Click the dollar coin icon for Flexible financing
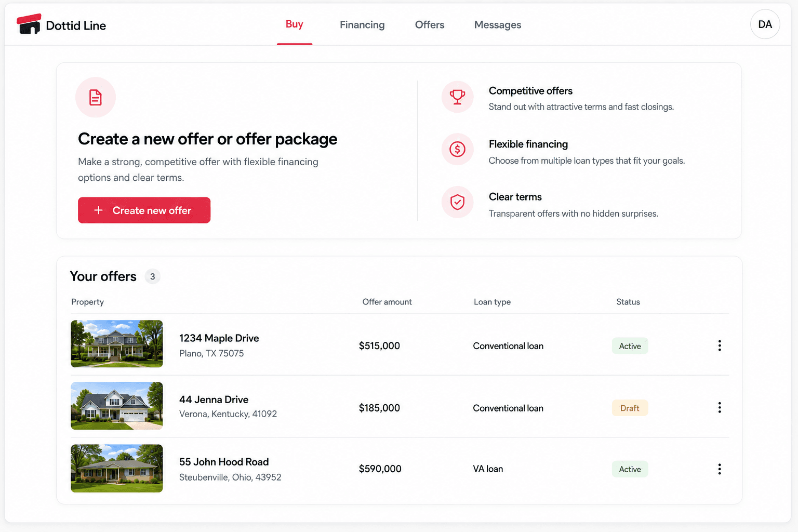The height and width of the screenshot is (532, 798). click(x=457, y=150)
